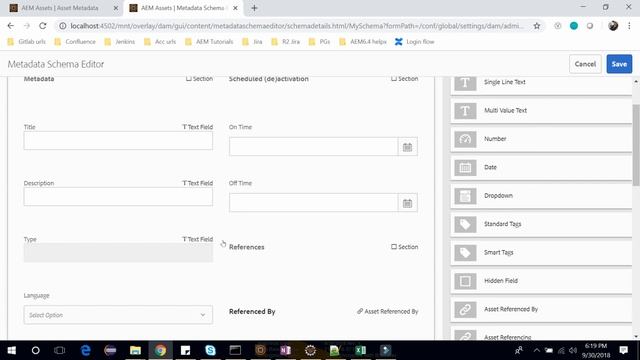Open the R2 Jira bookmarks folder
The width and height of the screenshot is (640, 360).
286,42
